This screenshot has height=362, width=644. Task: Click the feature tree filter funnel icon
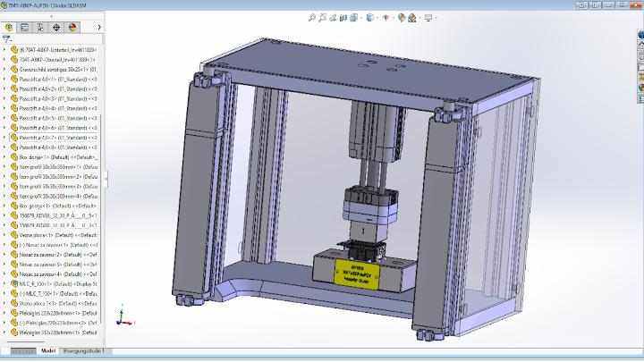click(8, 39)
